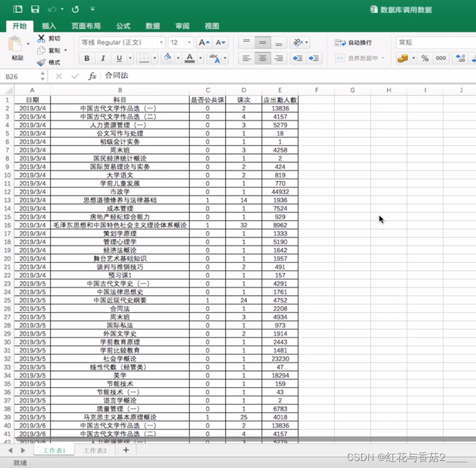Switch to the 页面布局 ribbon tab
476x468 pixels.
click(x=86, y=26)
